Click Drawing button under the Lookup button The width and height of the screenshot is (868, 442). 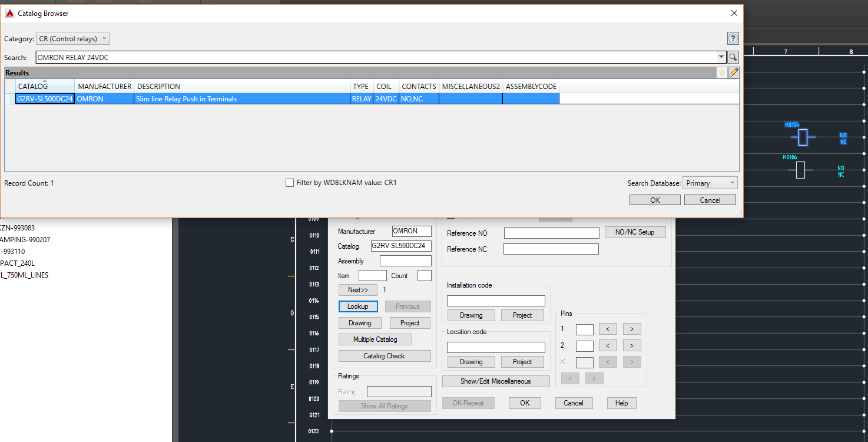[360, 323]
